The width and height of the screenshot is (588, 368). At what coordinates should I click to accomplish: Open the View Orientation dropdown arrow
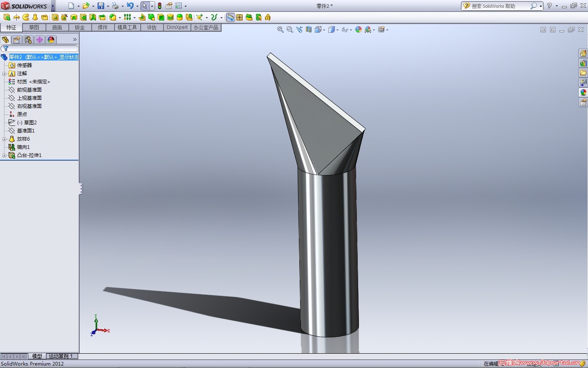tap(324, 30)
